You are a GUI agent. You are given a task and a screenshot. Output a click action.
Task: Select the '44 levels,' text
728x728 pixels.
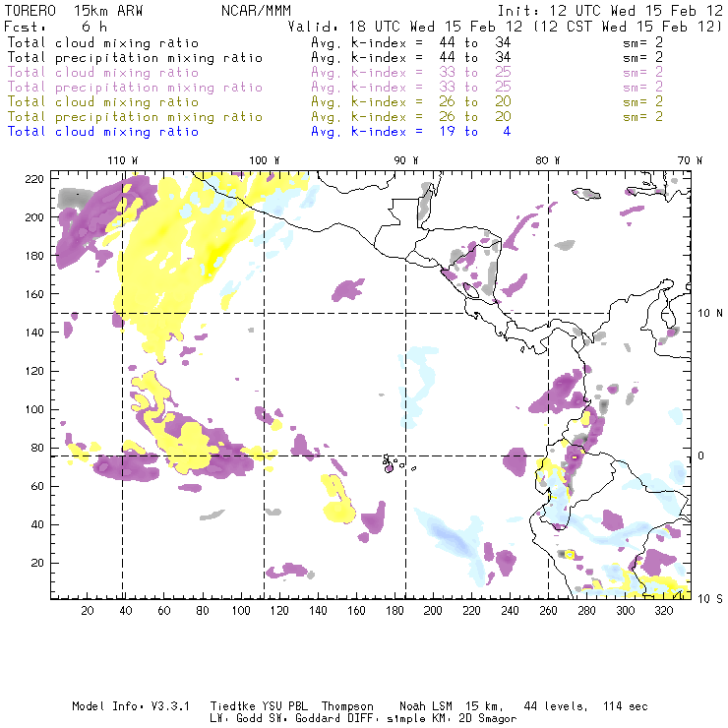pyautogui.click(x=556, y=706)
